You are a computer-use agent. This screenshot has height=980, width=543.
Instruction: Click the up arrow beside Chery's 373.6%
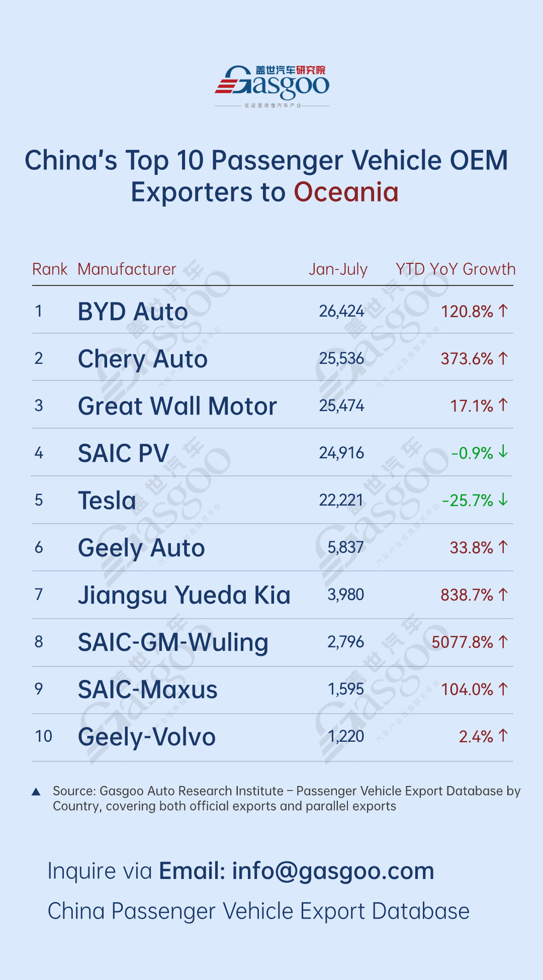tap(503, 358)
